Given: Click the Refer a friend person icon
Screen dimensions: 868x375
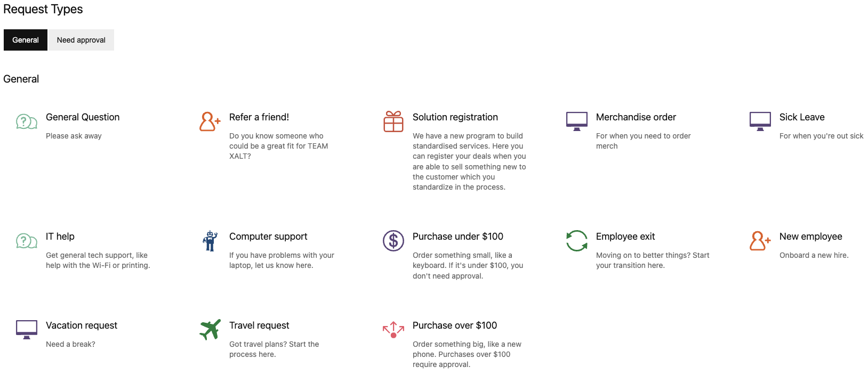Looking at the screenshot, I should pyautogui.click(x=210, y=121).
